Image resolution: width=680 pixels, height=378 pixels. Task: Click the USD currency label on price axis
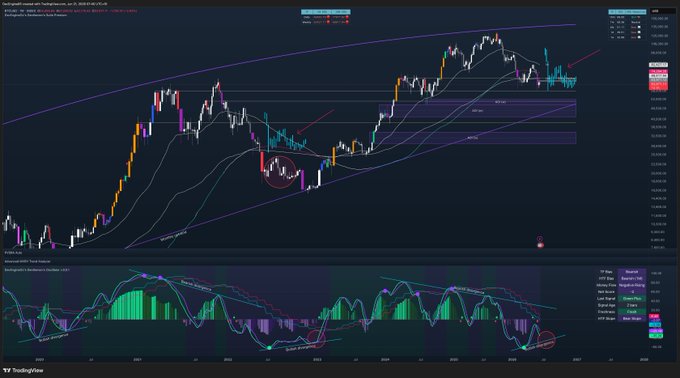click(656, 11)
